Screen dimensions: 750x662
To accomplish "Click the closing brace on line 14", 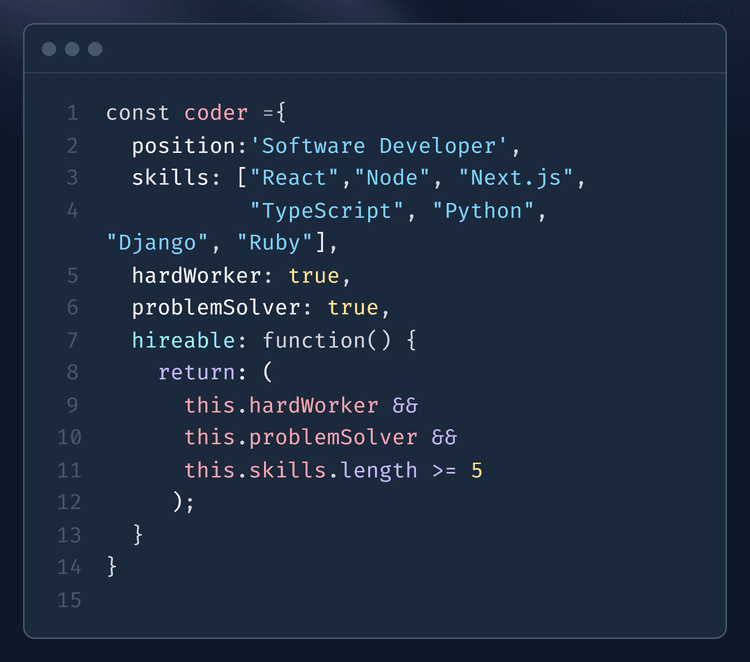I will 111,567.
